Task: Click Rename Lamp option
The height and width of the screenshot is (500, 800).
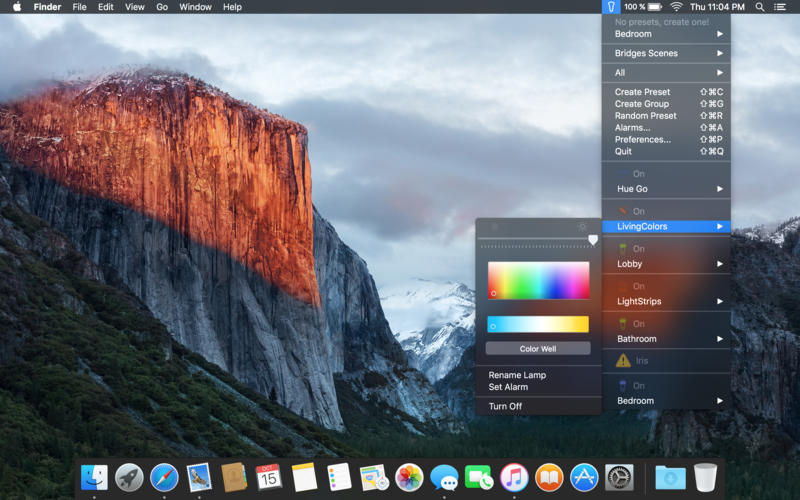Action: (x=517, y=375)
